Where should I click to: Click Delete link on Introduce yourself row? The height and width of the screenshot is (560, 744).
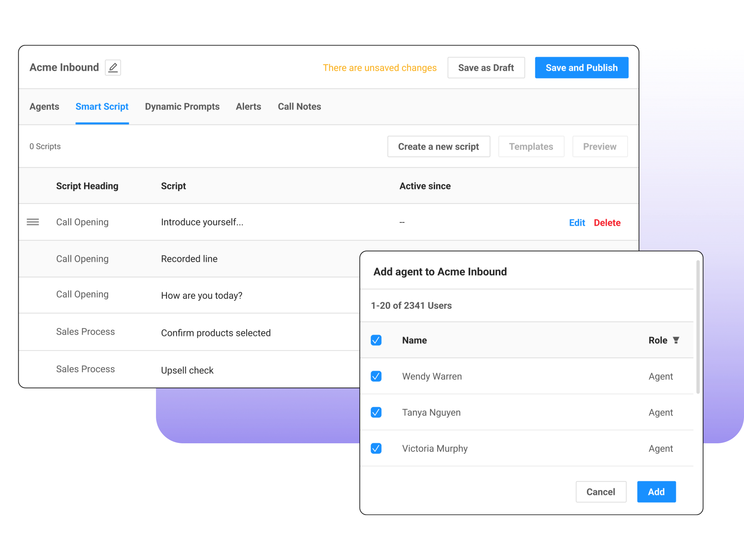607,223
